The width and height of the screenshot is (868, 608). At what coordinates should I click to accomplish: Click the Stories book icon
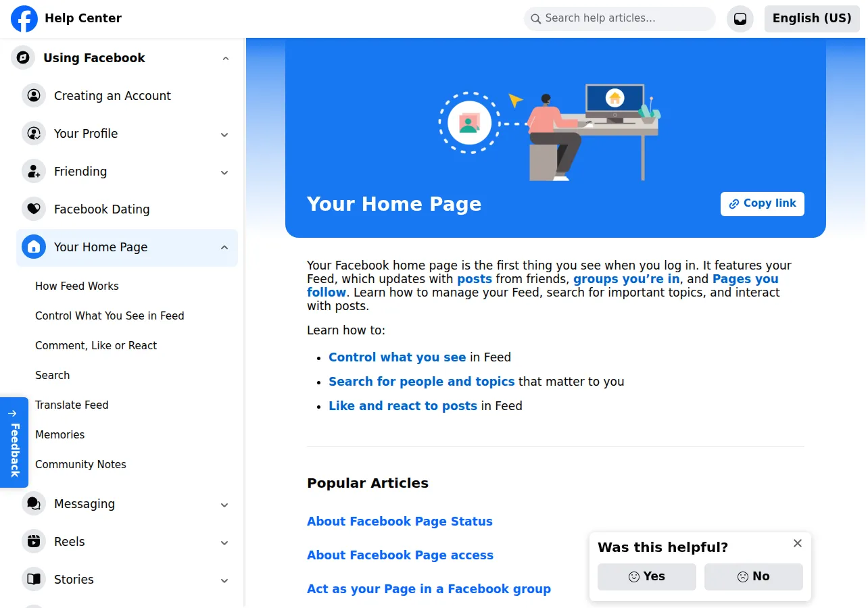click(x=34, y=580)
